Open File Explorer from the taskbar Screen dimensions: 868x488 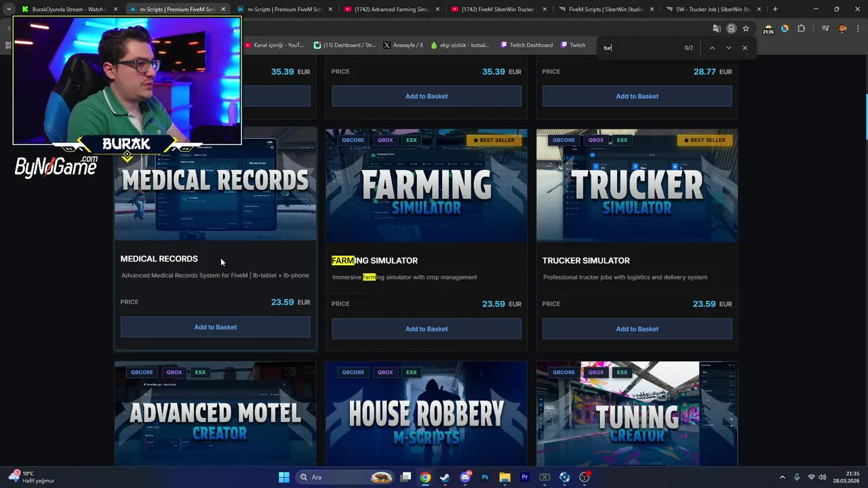505,477
